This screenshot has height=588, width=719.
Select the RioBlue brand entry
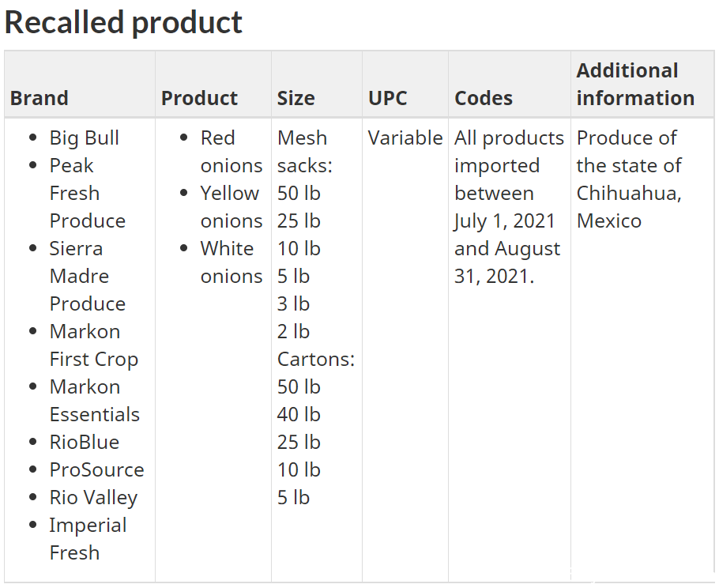[x=85, y=442]
